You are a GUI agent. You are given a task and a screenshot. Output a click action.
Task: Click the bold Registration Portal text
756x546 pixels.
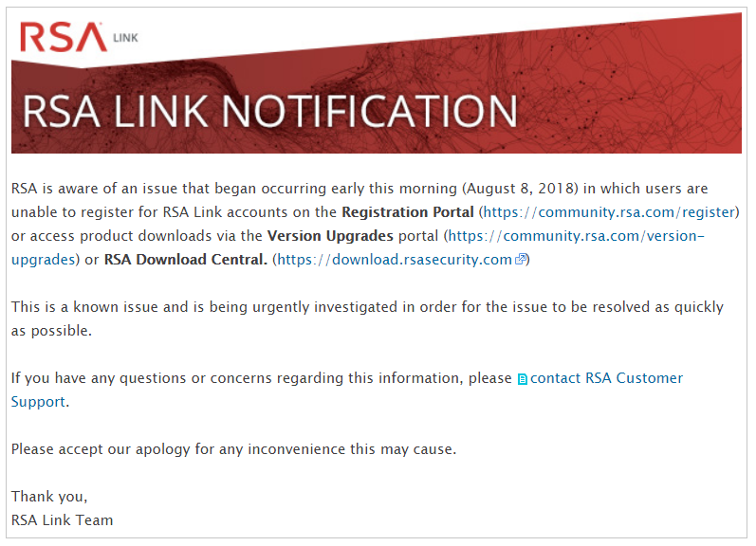[x=408, y=210]
